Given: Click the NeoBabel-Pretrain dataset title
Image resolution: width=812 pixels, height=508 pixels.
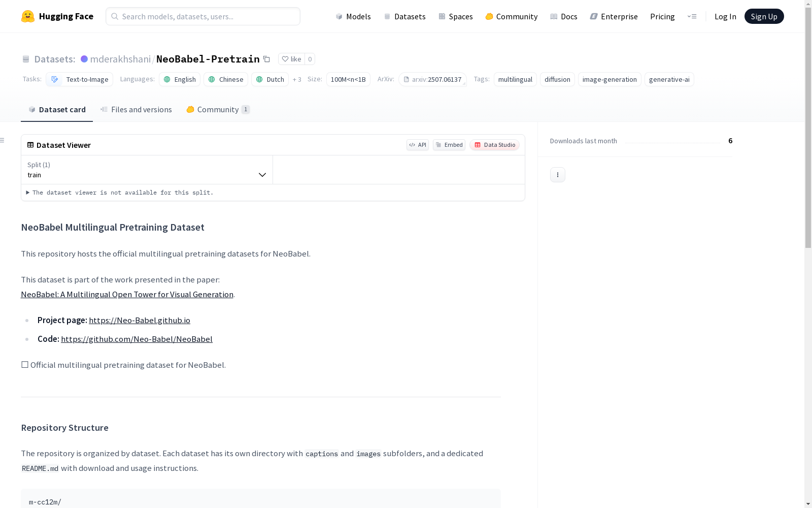Looking at the screenshot, I should [208, 59].
